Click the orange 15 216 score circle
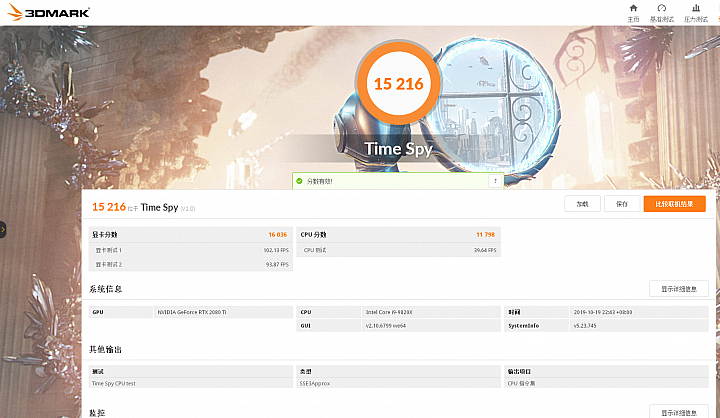This screenshot has height=418, width=720. pyautogui.click(x=398, y=83)
